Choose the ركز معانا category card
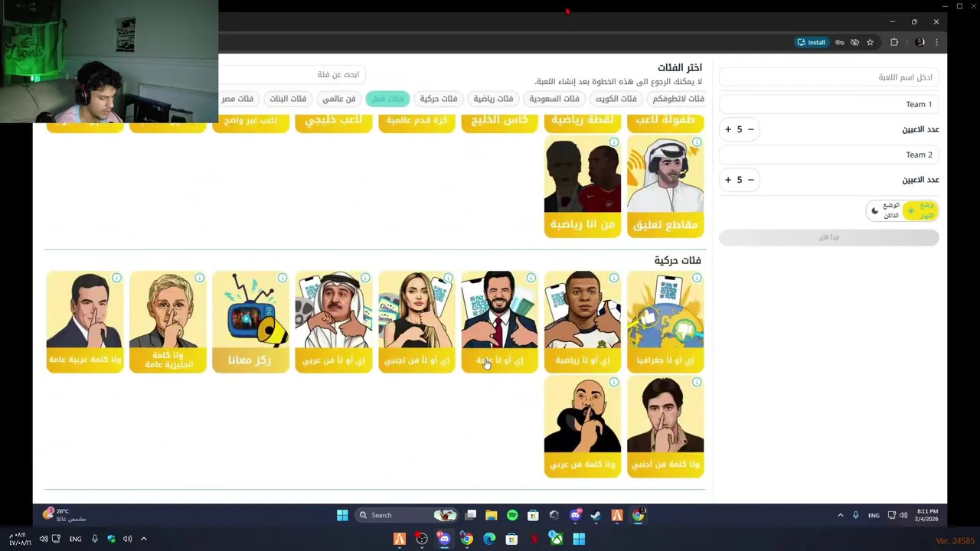 [250, 322]
